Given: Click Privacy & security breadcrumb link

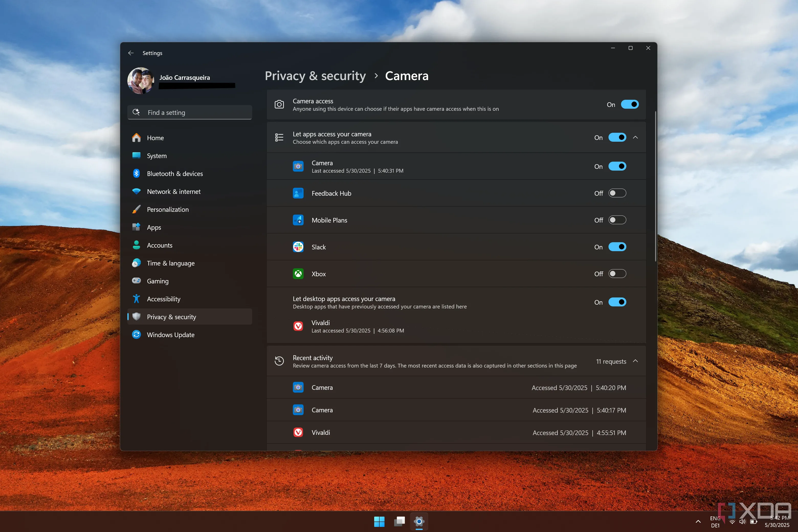Looking at the screenshot, I should click(x=315, y=76).
